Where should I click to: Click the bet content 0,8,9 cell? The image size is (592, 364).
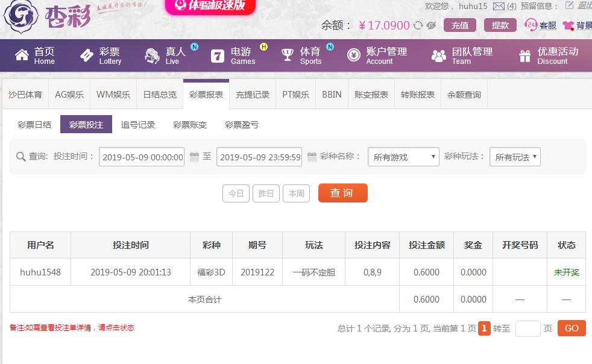coord(373,272)
